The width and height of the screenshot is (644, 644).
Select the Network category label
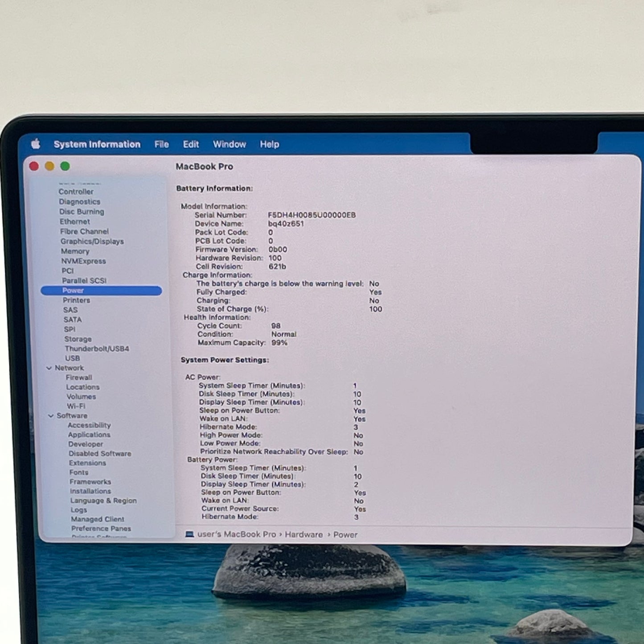[x=69, y=368]
